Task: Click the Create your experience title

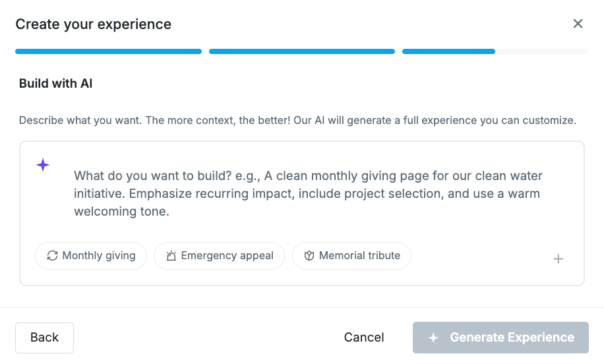Action: (x=94, y=24)
